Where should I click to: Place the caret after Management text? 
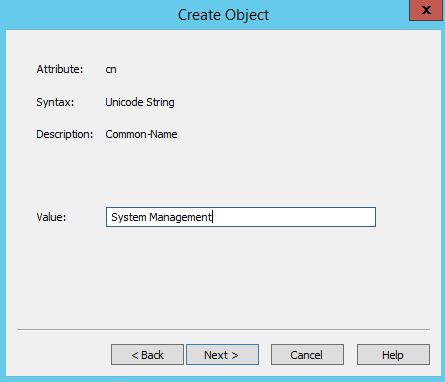coord(212,217)
